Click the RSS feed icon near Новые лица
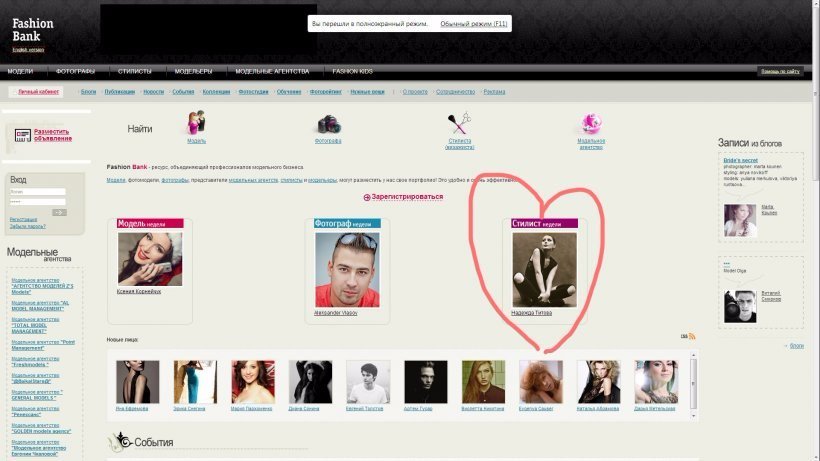This screenshot has height=461, width=820. (x=692, y=336)
